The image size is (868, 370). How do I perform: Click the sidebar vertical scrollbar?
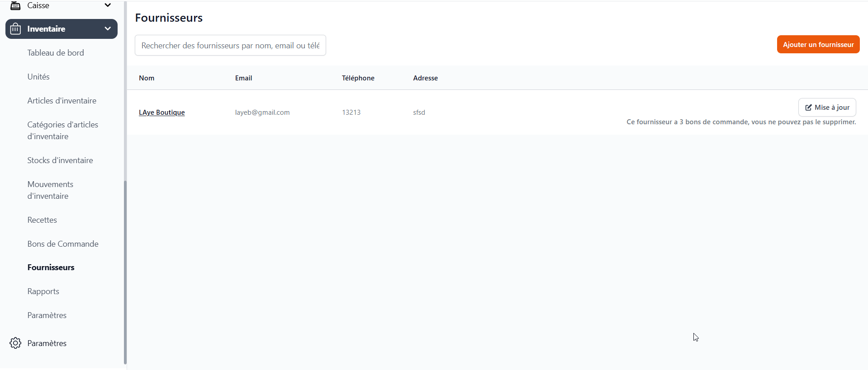tap(125, 271)
